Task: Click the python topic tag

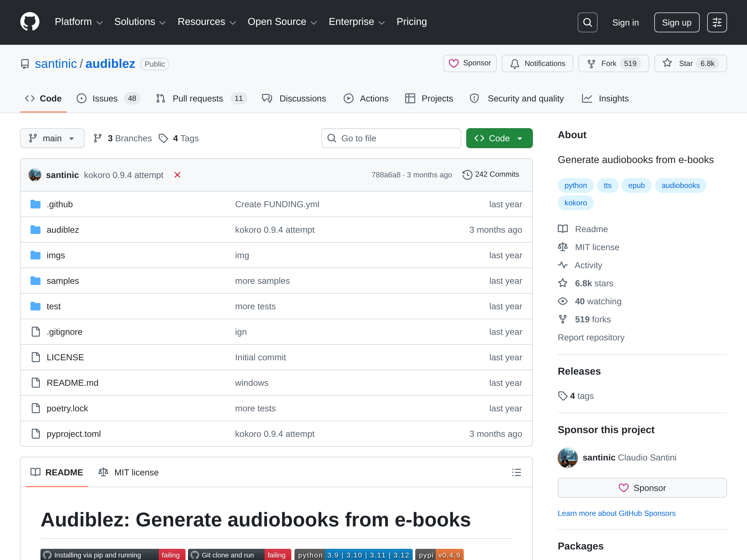Action: (x=576, y=185)
